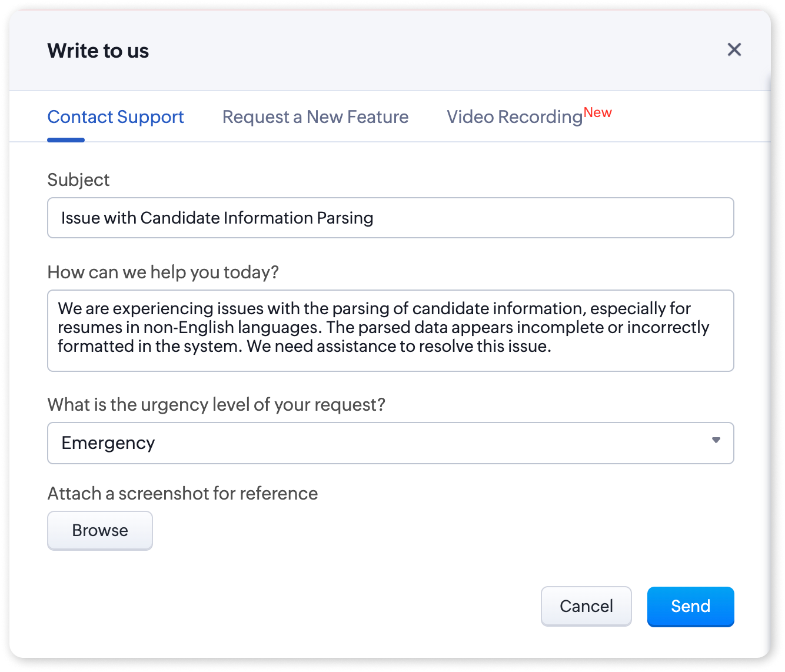Click the urgency level question label
This screenshot has height=672, width=785.
pyautogui.click(x=216, y=405)
